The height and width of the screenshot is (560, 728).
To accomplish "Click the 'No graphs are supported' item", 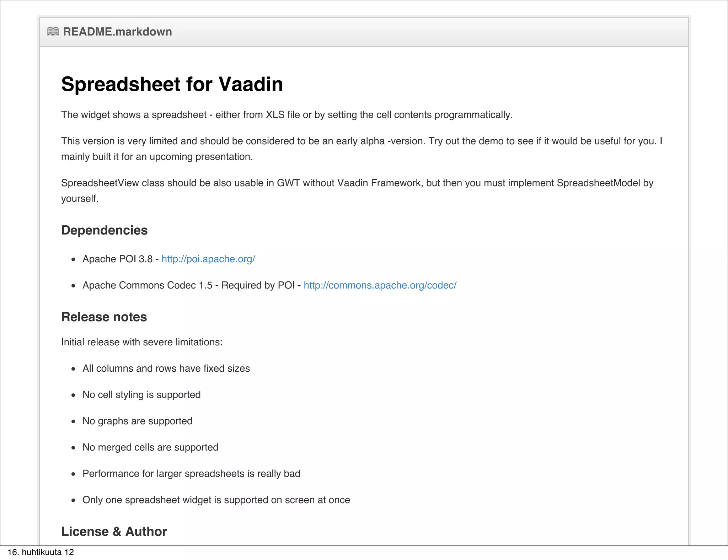I will (x=137, y=421).
